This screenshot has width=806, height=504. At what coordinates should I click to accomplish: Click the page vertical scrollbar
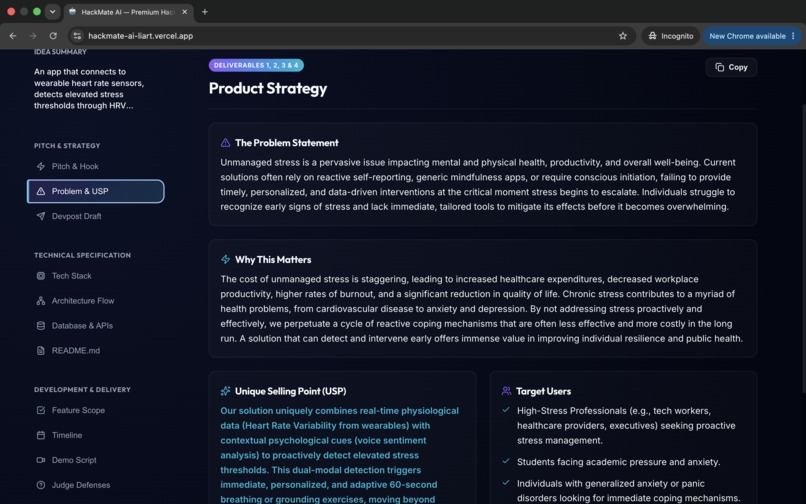[x=803, y=249]
